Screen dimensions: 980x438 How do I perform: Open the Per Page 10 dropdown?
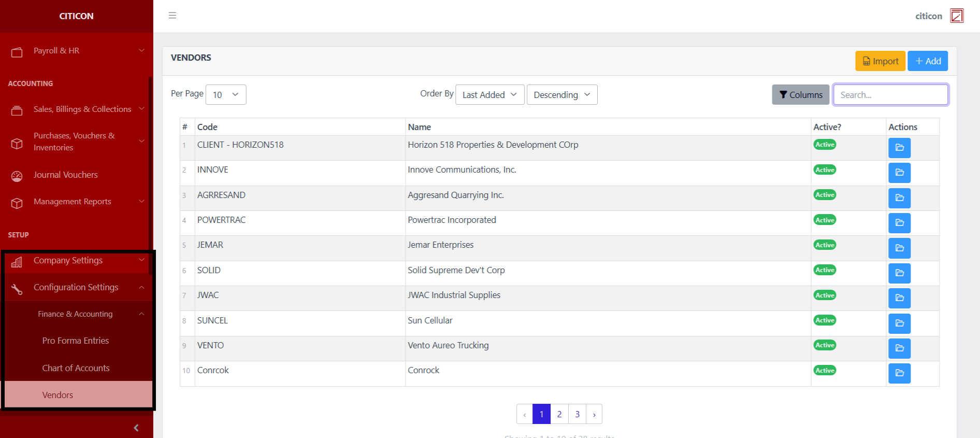pos(226,95)
